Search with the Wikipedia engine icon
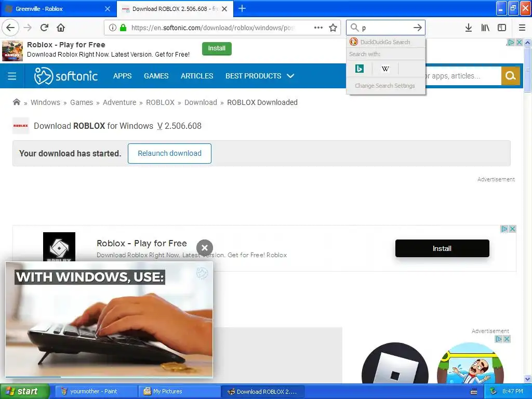The image size is (532, 399). [385, 69]
